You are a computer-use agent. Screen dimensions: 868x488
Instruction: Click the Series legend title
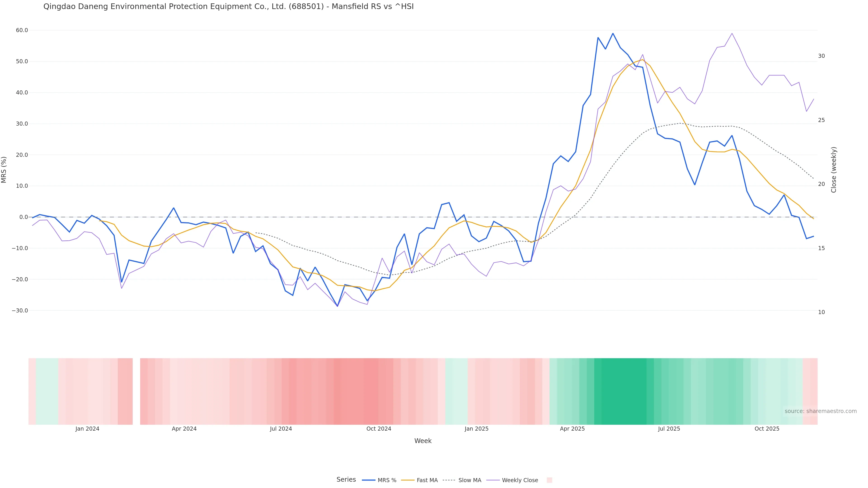pyautogui.click(x=346, y=480)
